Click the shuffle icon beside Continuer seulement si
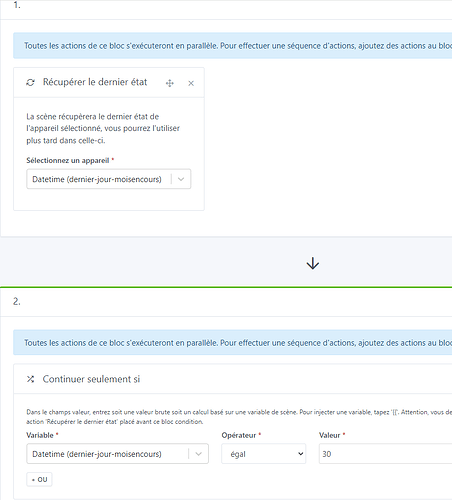The height and width of the screenshot is (500, 452). coord(30,379)
